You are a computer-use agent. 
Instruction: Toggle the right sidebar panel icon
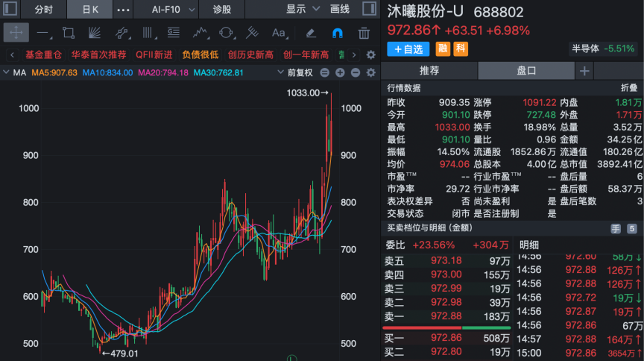coord(369,9)
